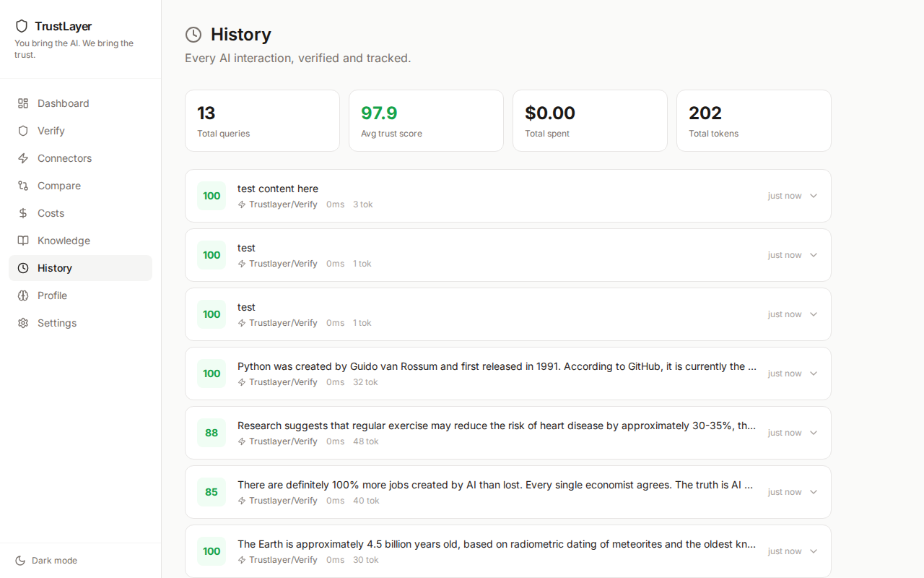
Task: Click the Trustlayer/Verify link on the first entry
Action: [x=282, y=204]
